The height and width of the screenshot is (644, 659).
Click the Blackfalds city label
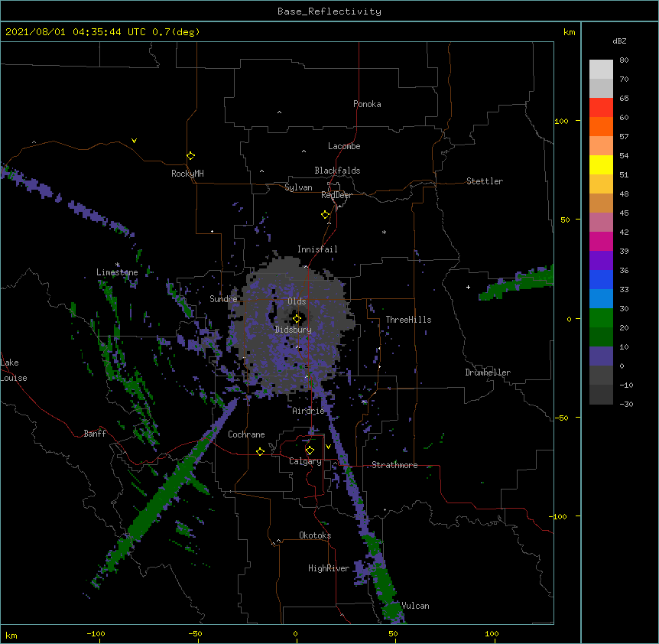[337, 171]
